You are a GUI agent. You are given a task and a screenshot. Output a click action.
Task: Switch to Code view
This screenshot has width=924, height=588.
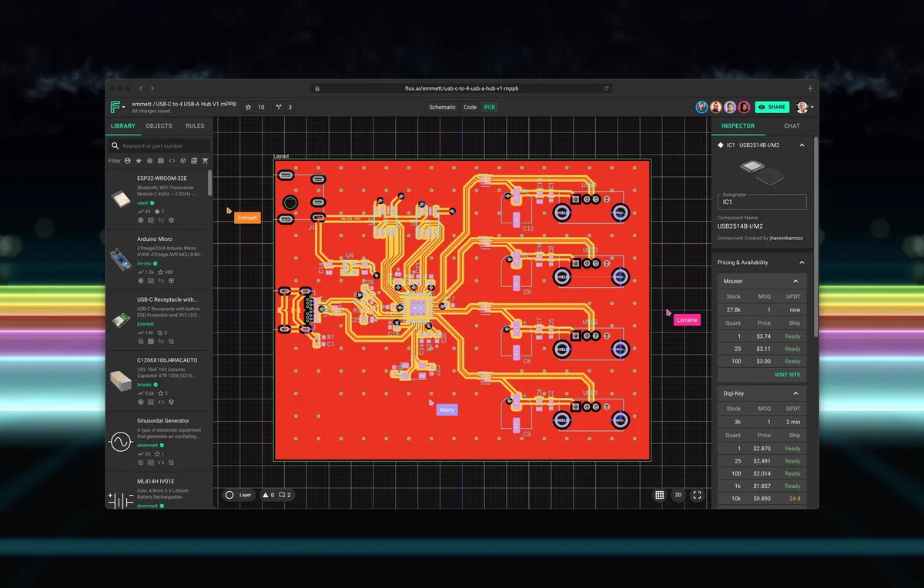pos(470,107)
